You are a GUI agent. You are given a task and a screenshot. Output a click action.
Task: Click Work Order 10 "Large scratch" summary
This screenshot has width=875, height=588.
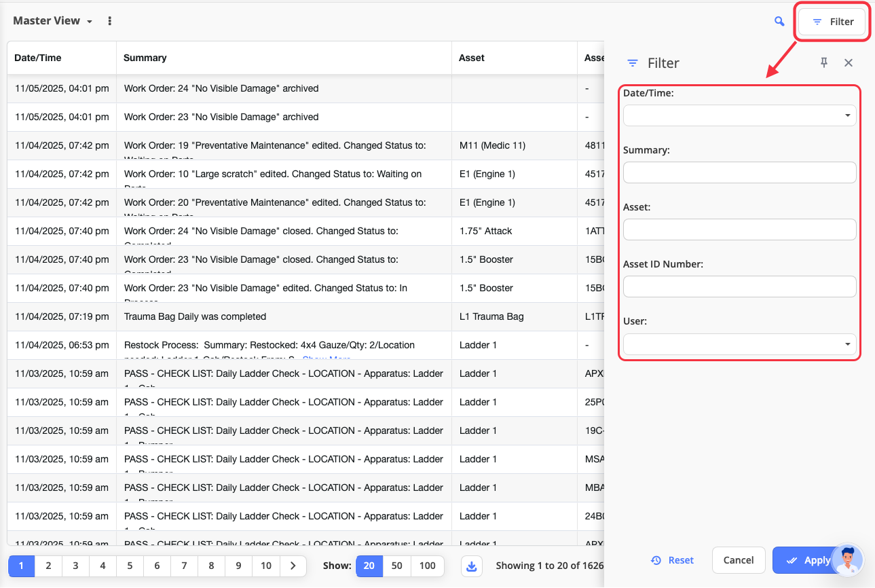(284, 174)
